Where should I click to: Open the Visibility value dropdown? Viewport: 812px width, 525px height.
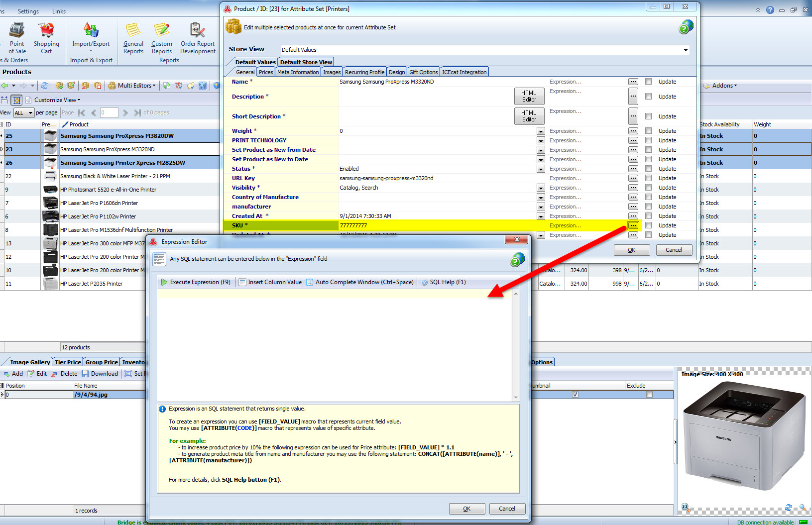tap(541, 188)
